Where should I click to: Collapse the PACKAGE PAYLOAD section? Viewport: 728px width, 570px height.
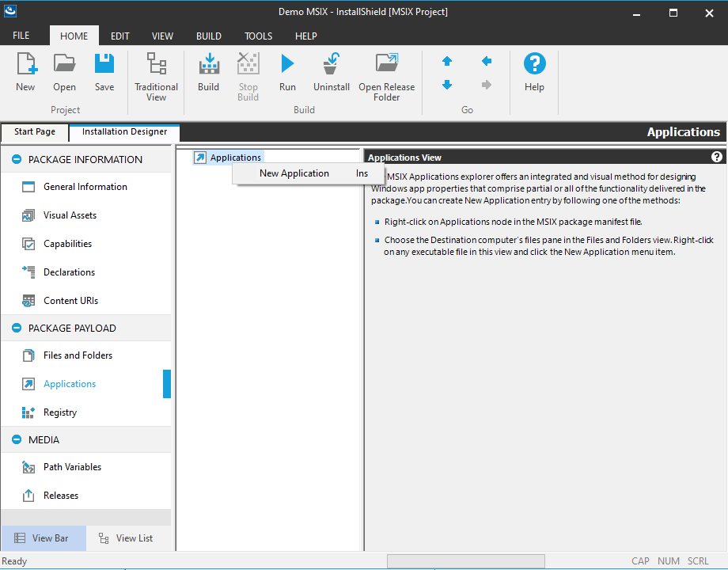(x=17, y=328)
